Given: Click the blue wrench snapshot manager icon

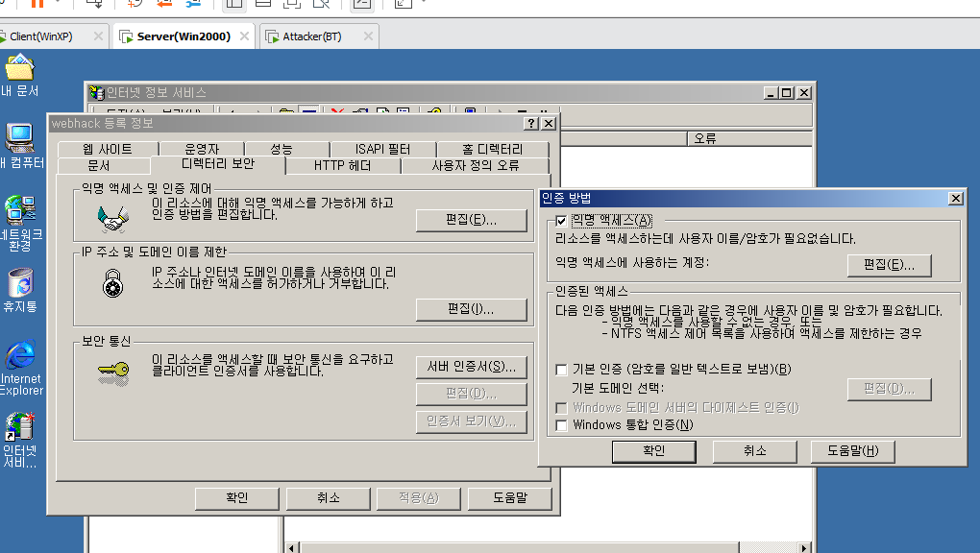Looking at the screenshot, I should click(194, 3).
